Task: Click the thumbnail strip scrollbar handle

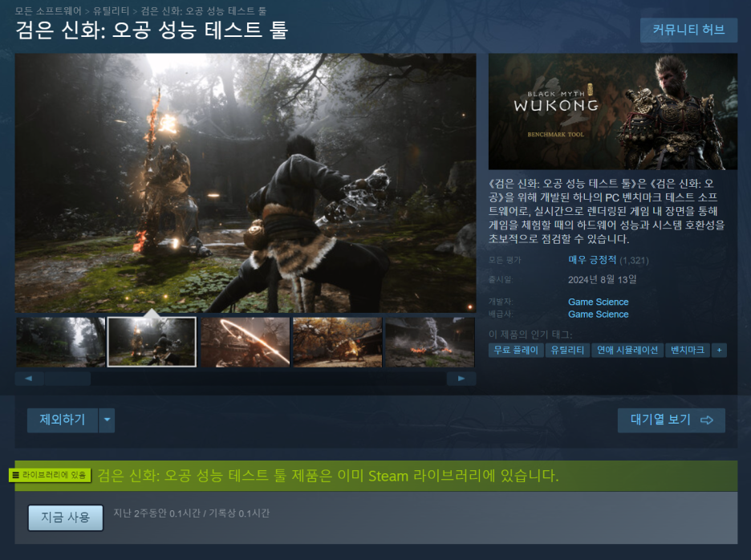Action: tap(67, 379)
